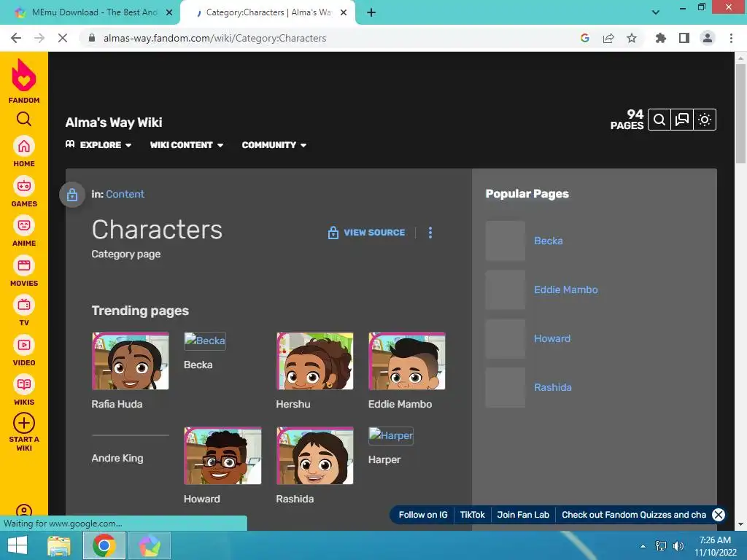Search the Alma's Way Wiki

tap(659, 120)
